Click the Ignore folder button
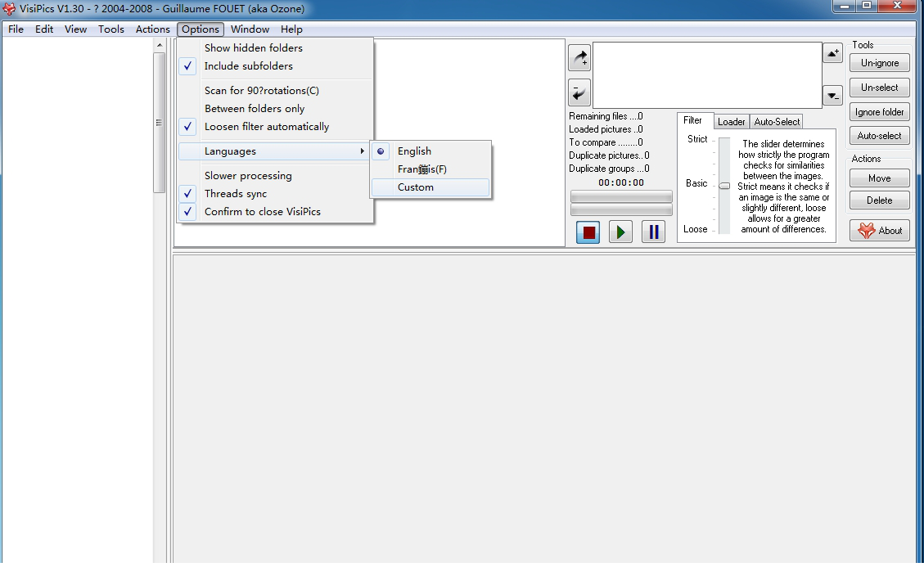 point(880,112)
